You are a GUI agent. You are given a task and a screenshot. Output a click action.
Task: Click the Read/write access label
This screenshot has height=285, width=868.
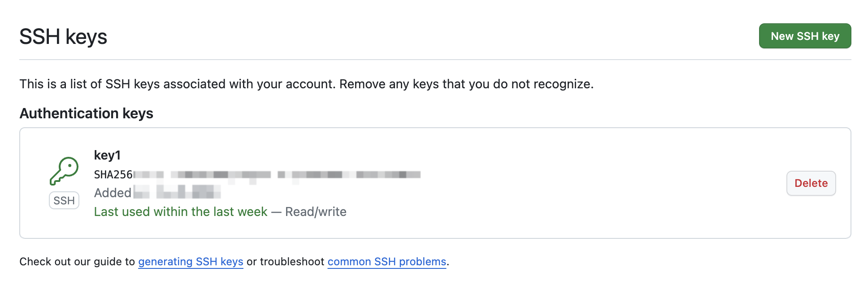(x=316, y=212)
